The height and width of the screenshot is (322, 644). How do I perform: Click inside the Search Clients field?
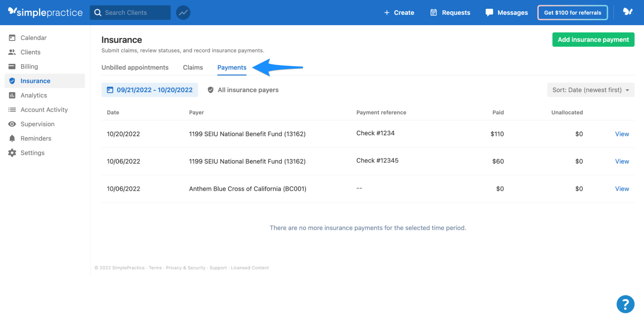132,13
